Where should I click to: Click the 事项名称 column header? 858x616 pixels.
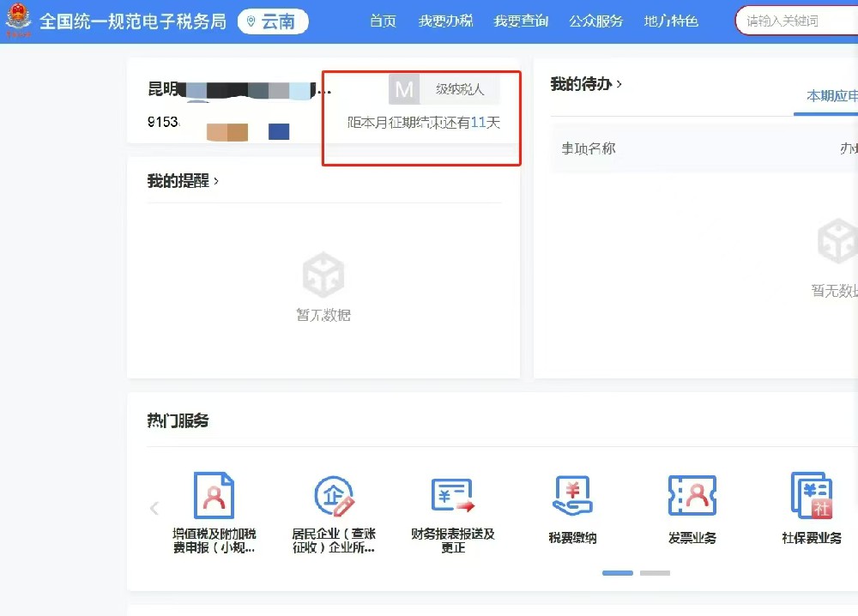tap(589, 148)
